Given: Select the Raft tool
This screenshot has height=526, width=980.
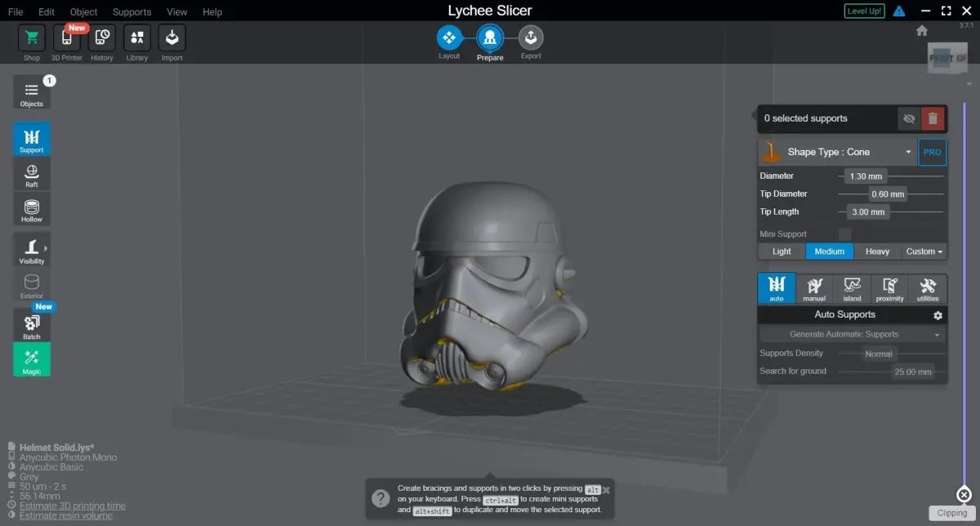Looking at the screenshot, I should coord(32,173).
